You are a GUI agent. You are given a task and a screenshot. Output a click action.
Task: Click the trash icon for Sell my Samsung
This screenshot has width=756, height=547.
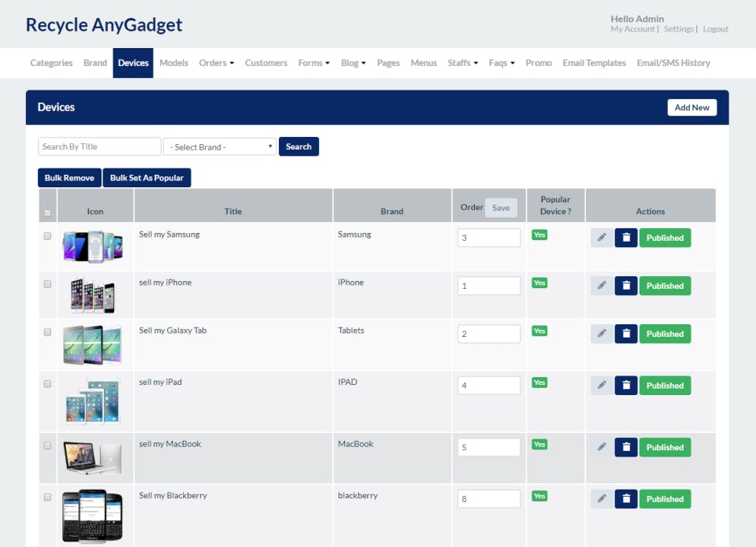626,237
